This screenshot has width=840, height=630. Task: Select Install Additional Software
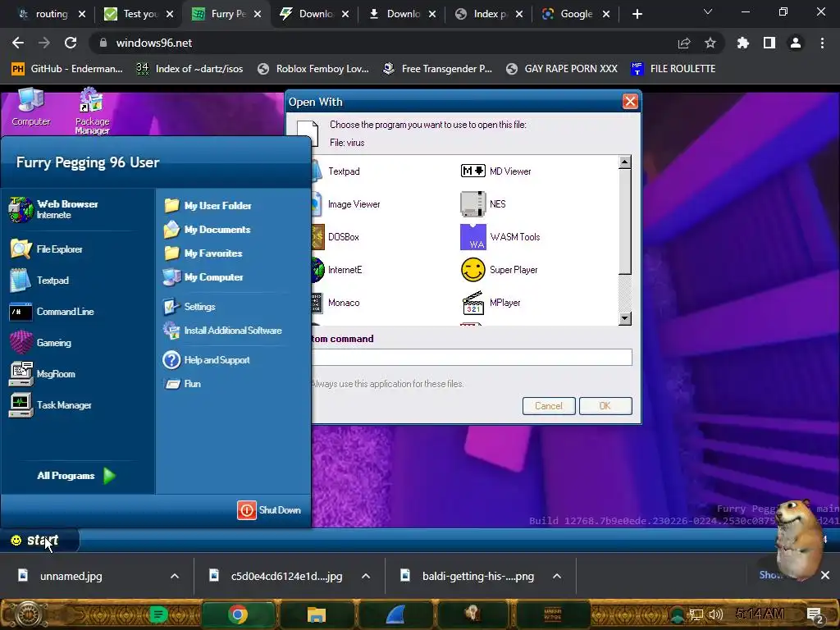point(223,331)
